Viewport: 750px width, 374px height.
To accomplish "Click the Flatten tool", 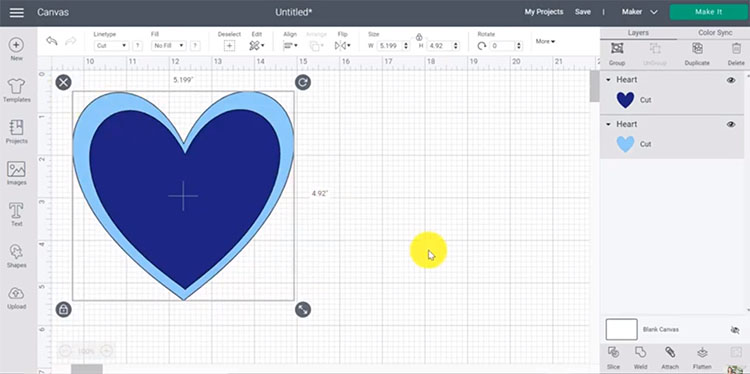I will tap(702, 359).
